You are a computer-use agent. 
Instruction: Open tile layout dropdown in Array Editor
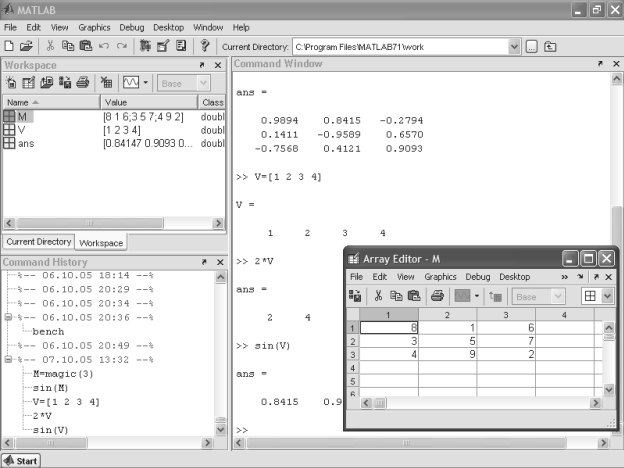[607, 296]
